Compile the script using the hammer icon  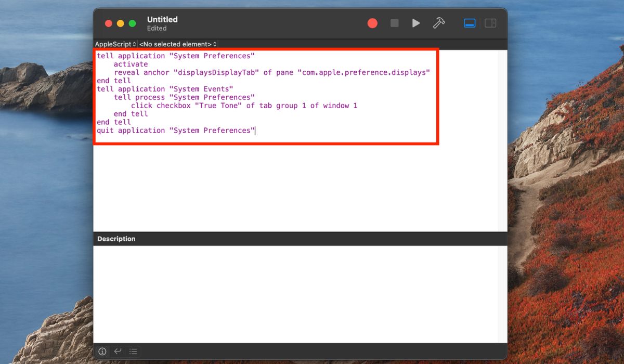pos(438,23)
